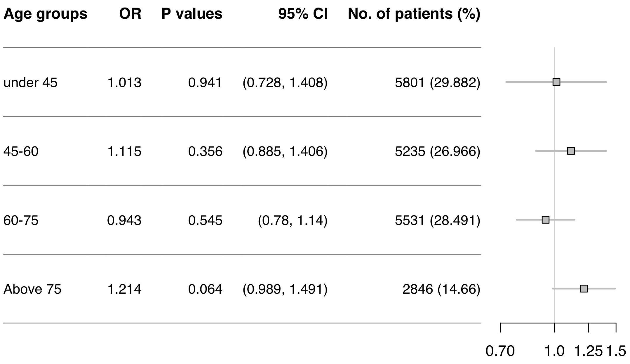
Task: Click the P value 0.064
Action: [205, 289]
